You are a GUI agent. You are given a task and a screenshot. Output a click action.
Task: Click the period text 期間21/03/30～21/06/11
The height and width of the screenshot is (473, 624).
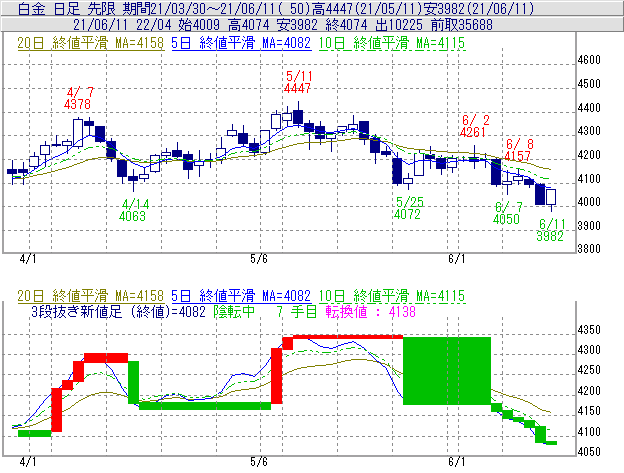pos(197,8)
